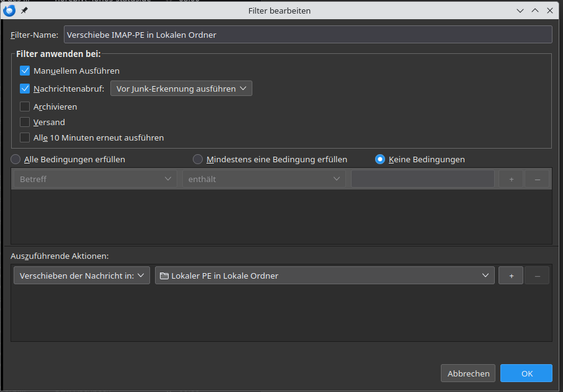Uncheck the Nachrichtenabruf checkbox
563x392 pixels.
pos(25,89)
